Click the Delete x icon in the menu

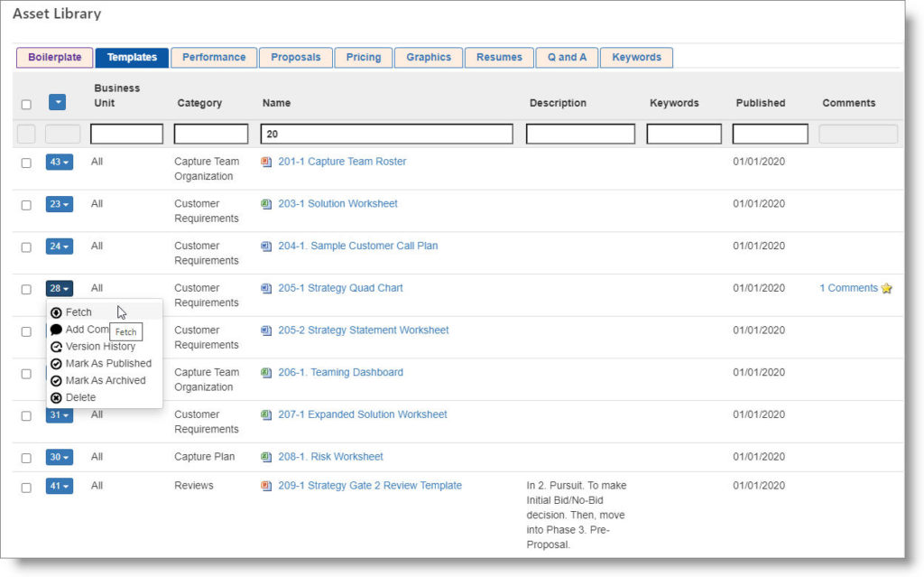pyautogui.click(x=56, y=398)
